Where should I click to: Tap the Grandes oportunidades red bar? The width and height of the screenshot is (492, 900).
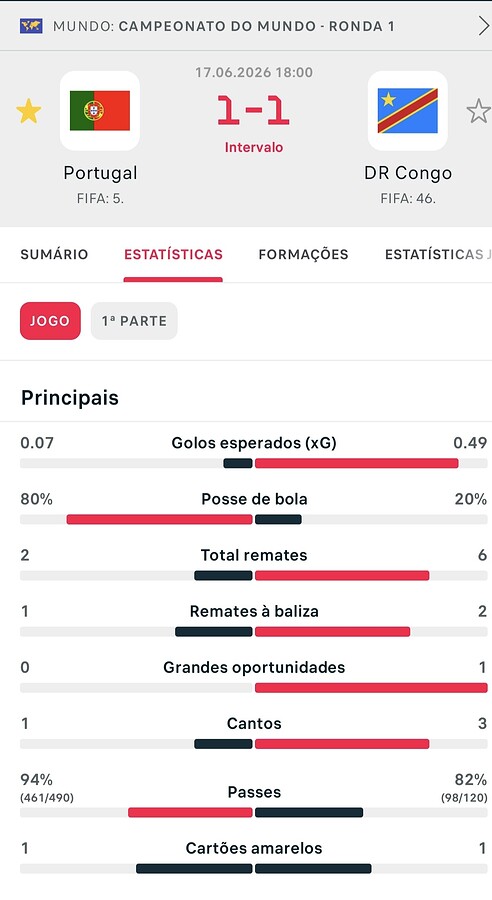click(x=371, y=688)
